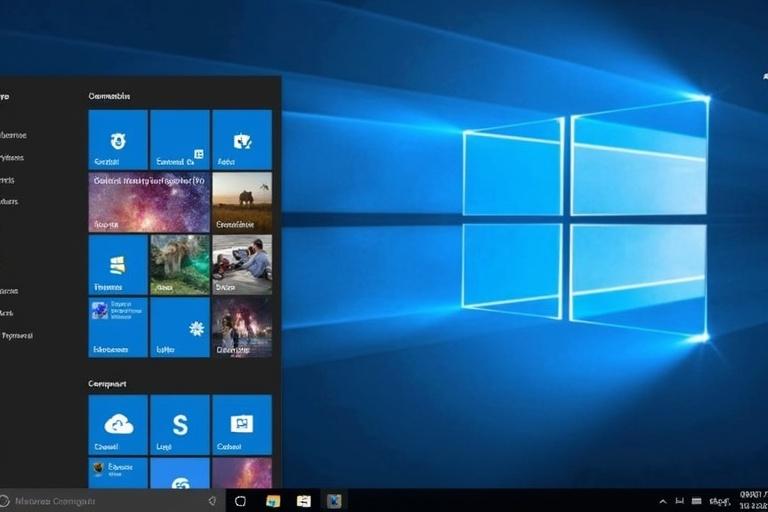Expand the hidden system tray icons chevron

pyautogui.click(x=663, y=501)
